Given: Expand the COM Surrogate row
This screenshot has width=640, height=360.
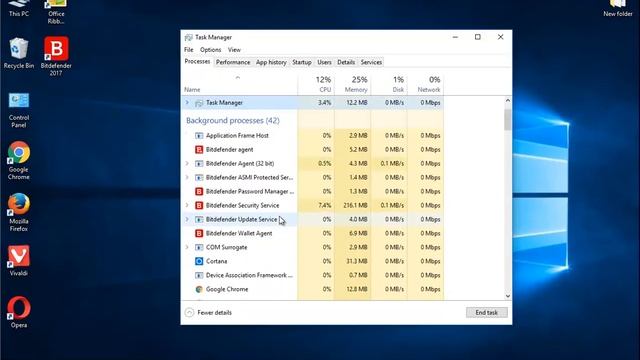Looking at the screenshot, I should pyautogui.click(x=187, y=247).
